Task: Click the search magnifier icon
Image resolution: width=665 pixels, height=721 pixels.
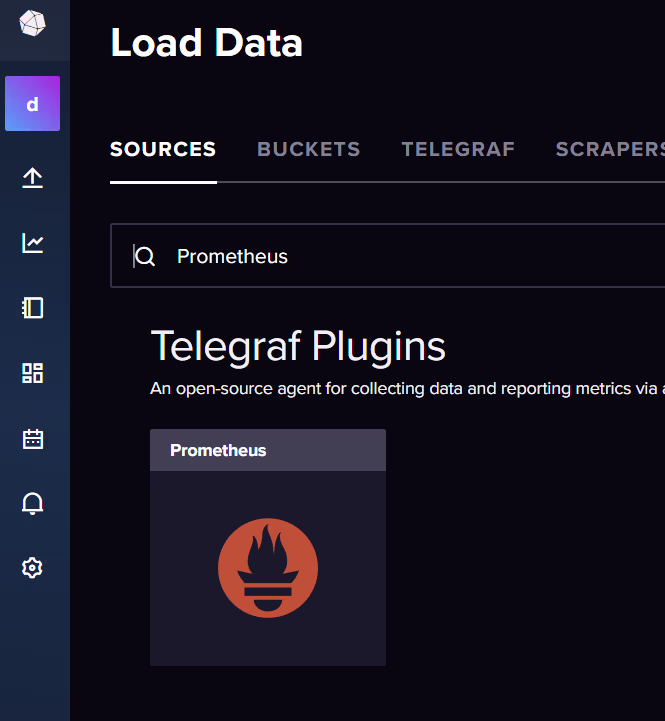Action: point(145,257)
